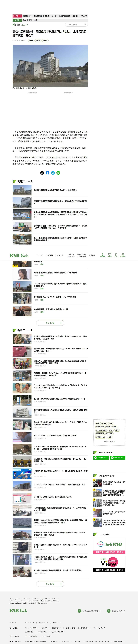Open アプリ icon in header
This screenshot has width=138, height=644.
[116, 255]
